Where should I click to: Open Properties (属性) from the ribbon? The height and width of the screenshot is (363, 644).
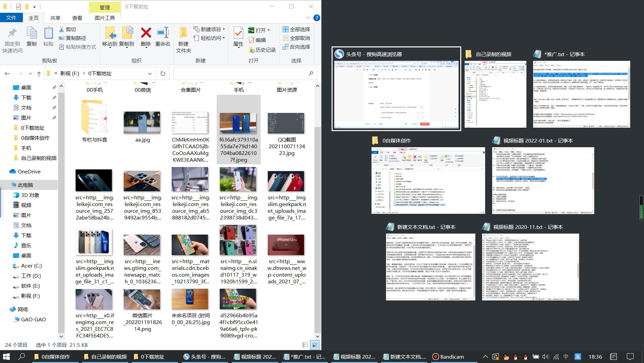(238, 34)
